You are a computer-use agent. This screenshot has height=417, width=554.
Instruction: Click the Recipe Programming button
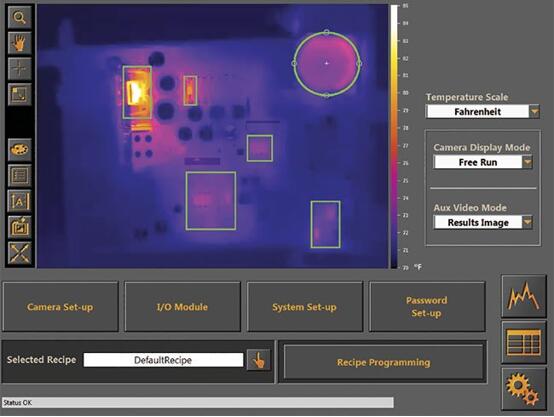click(x=383, y=362)
